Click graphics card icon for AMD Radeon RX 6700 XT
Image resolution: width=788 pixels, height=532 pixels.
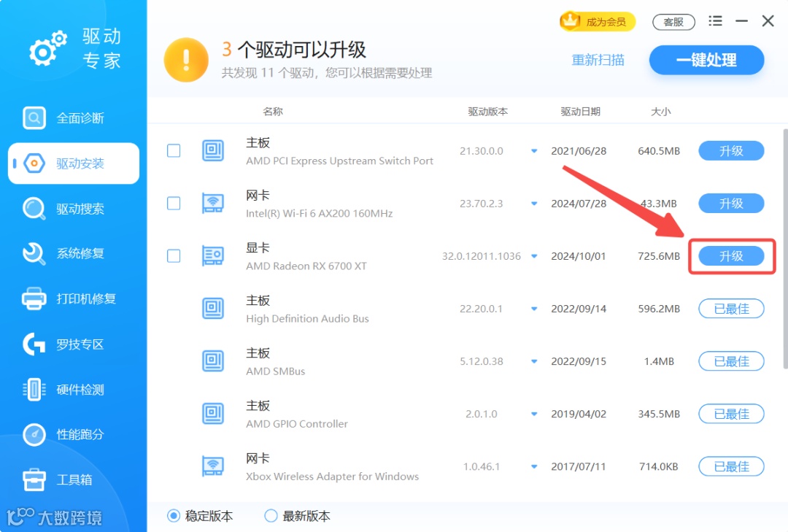pos(213,255)
